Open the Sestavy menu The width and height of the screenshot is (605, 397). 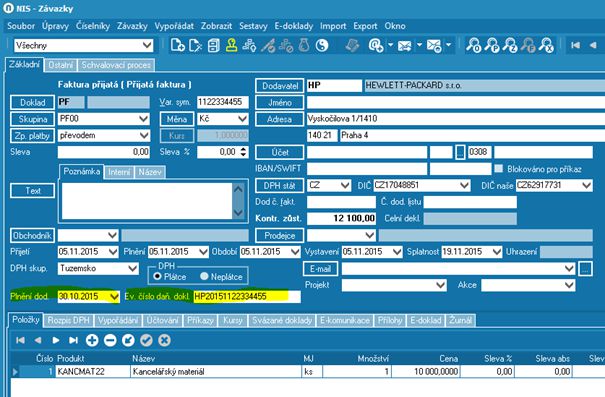(x=253, y=26)
